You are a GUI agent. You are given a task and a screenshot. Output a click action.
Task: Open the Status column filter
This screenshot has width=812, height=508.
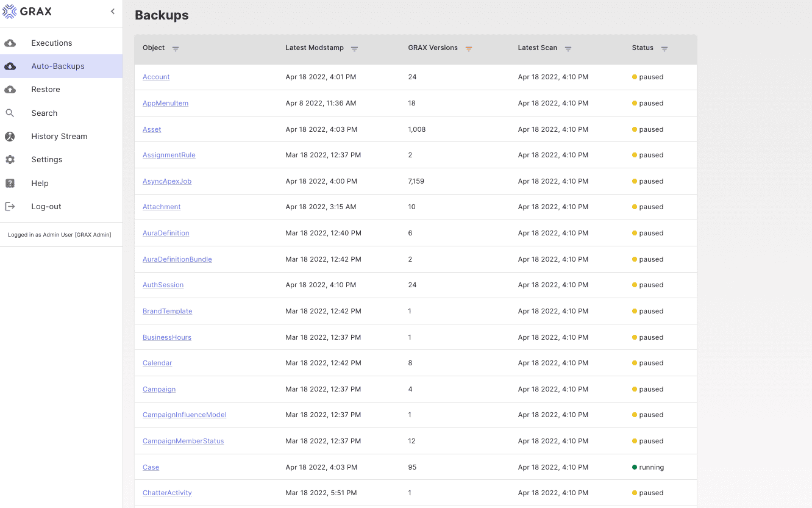[664, 49]
